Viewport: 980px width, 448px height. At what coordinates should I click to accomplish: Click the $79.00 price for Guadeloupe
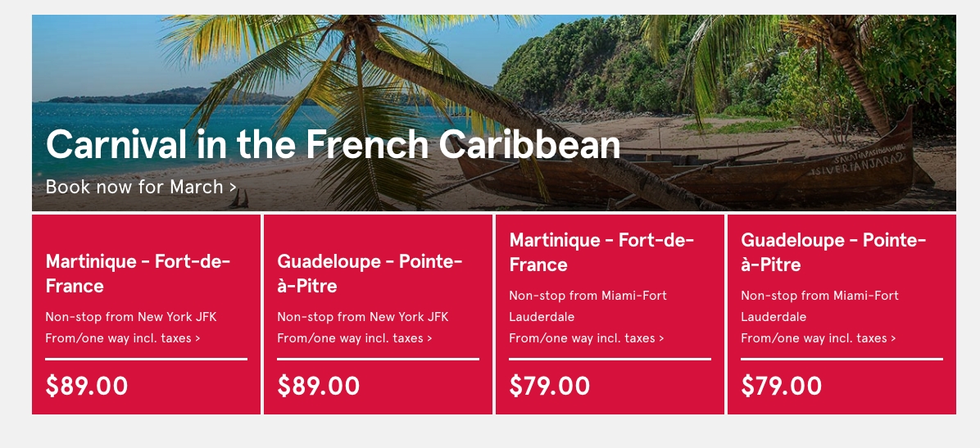tap(781, 386)
